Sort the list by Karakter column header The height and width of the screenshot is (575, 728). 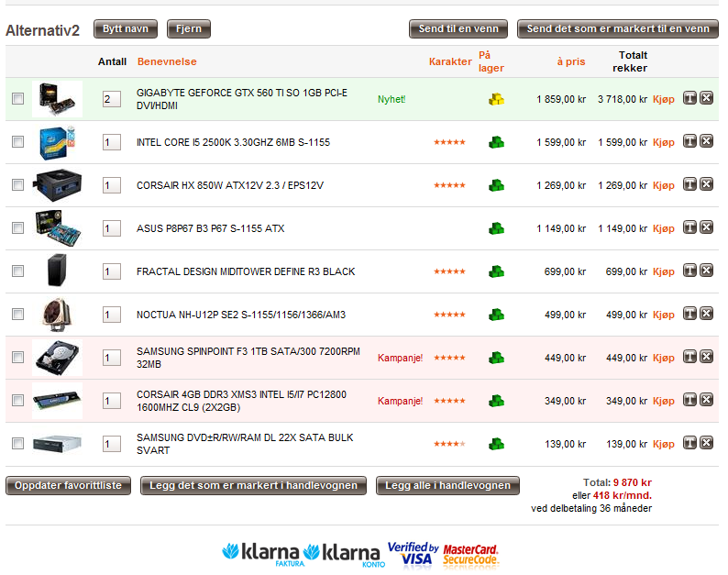450,61
